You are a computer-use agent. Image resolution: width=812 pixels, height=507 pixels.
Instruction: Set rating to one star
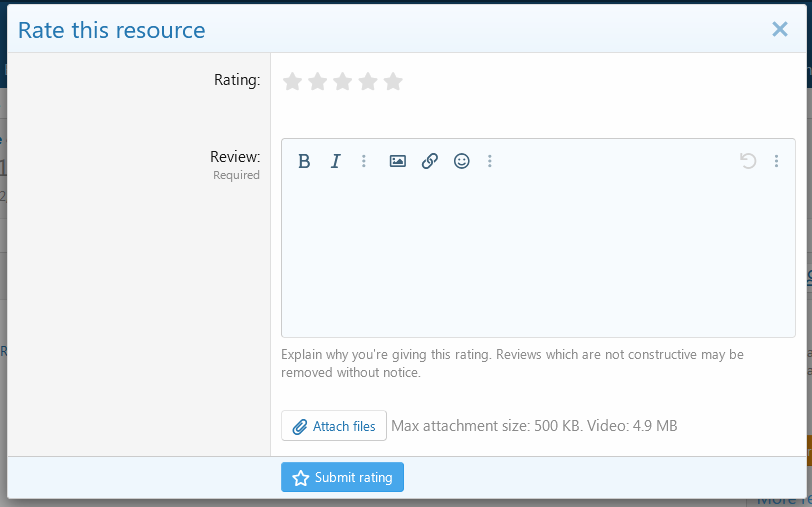(293, 81)
